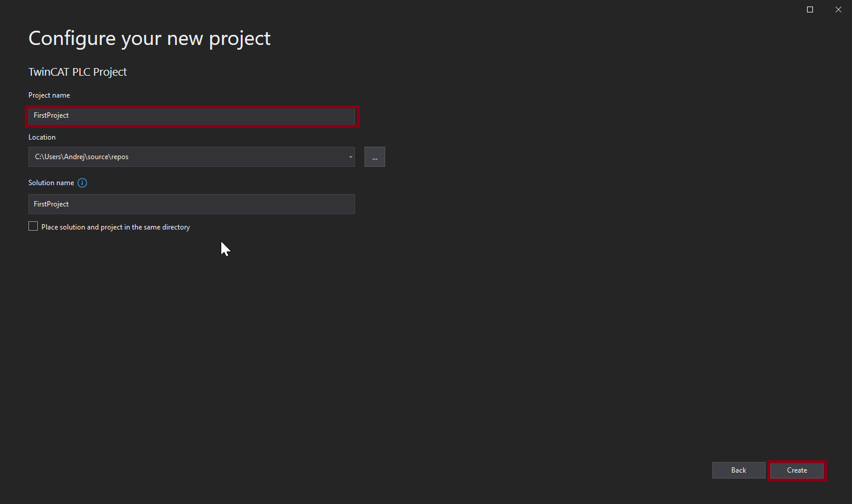Open the Location browse (...) button
Viewport: 852px width, 504px height.
point(375,157)
